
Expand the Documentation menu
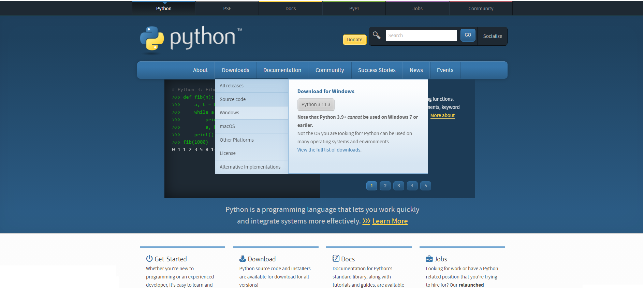tap(282, 70)
